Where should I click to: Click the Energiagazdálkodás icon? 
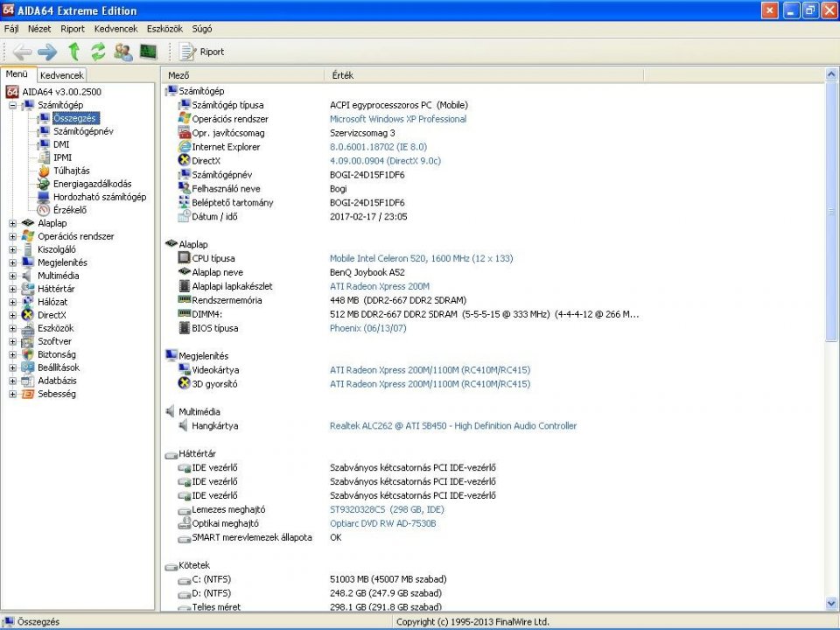tap(44, 184)
